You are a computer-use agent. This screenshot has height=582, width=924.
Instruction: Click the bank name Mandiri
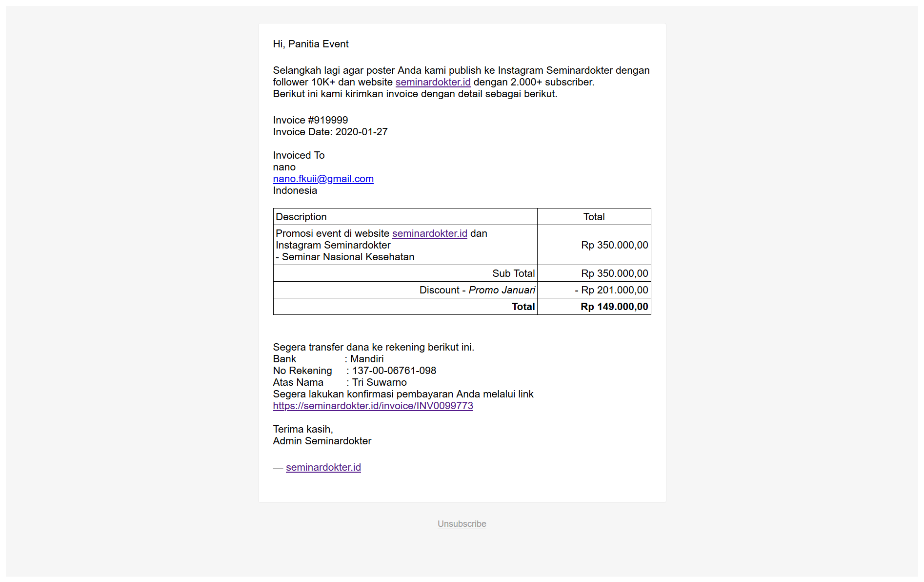point(367,359)
